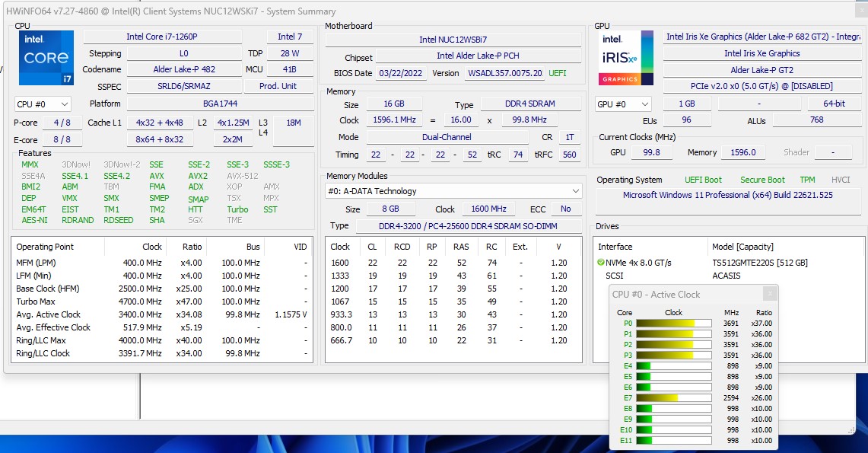Select the Intel Core i7-1260P name field
This screenshot has width=868, height=453.
[x=162, y=37]
